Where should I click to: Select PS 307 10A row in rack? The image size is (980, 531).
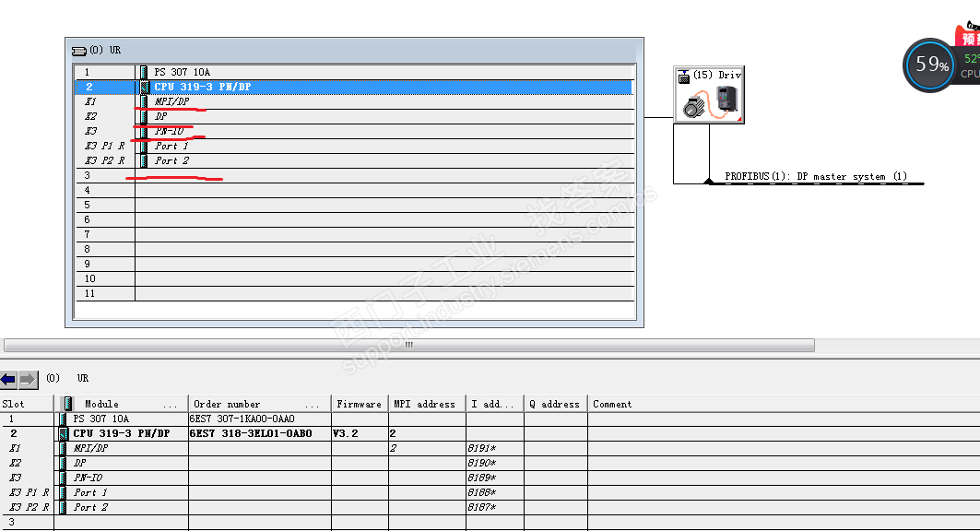[354, 72]
